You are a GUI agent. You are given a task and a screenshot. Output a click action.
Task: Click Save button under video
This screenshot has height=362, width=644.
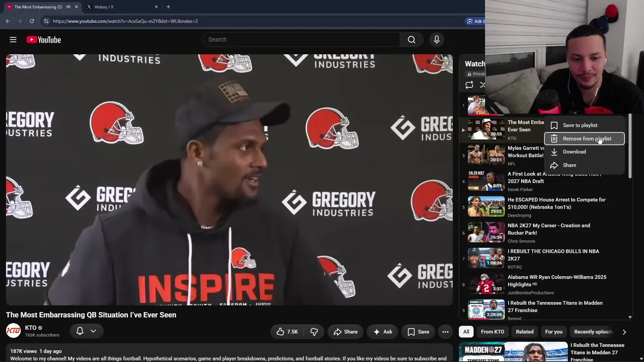coord(418,332)
